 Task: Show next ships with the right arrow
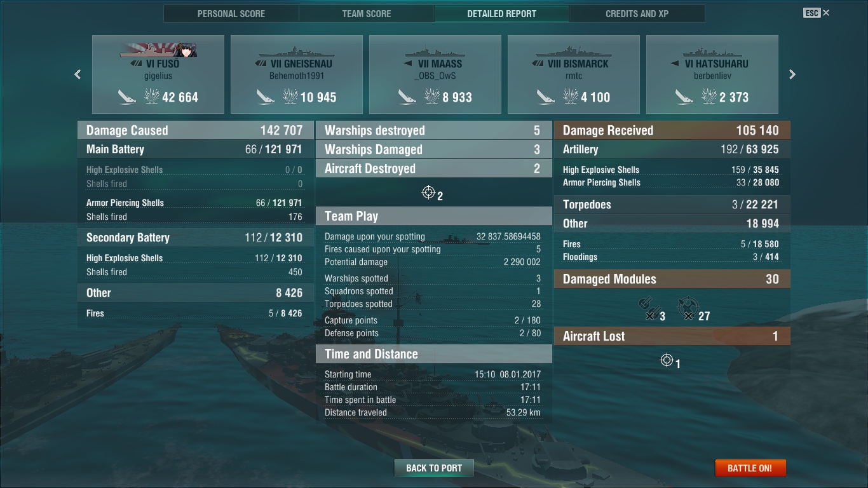(792, 74)
